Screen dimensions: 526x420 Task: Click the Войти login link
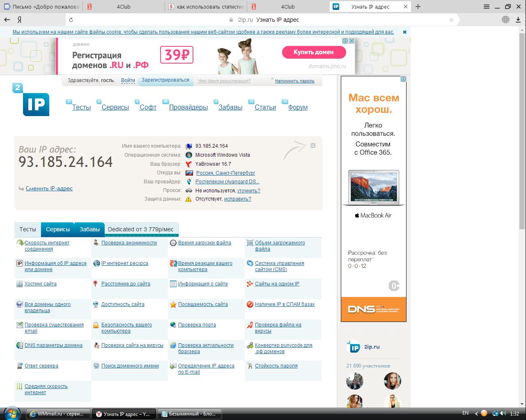pos(128,80)
